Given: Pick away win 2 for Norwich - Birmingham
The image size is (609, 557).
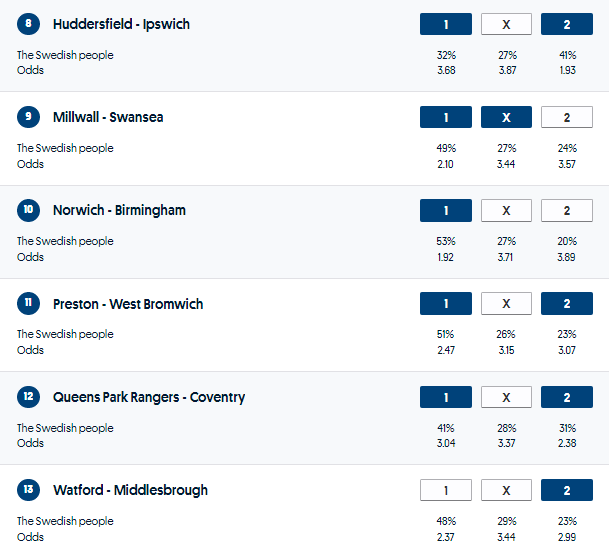Looking at the screenshot, I should (x=566, y=210).
